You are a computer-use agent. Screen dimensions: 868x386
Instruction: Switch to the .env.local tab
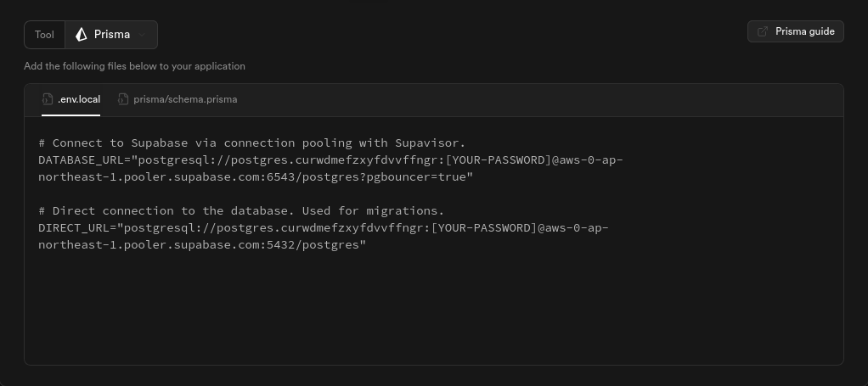point(70,99)
